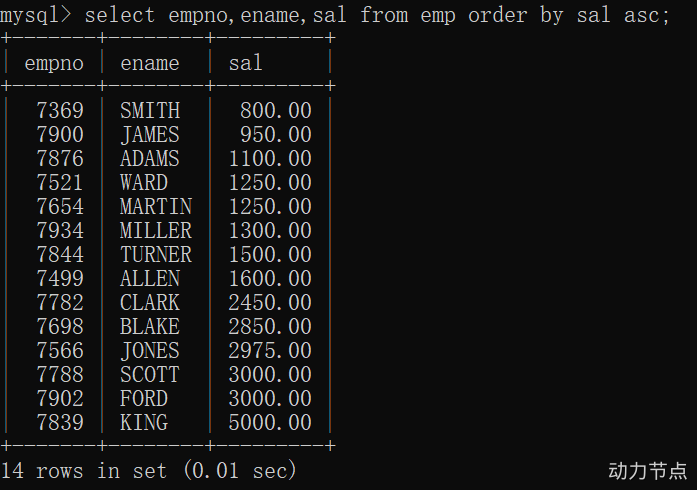Click the 动力节点 watermark text

click(647, 470)
